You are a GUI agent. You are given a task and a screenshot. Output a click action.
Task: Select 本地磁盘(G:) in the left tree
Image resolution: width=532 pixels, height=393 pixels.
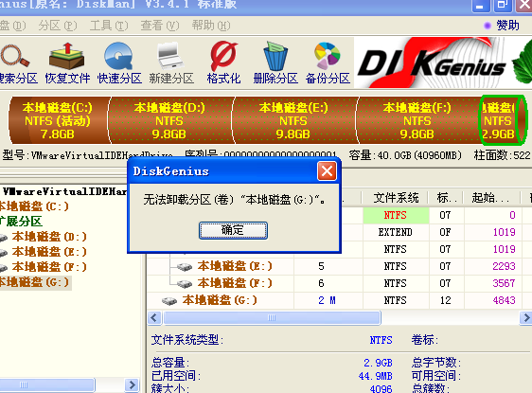(35, 282)
